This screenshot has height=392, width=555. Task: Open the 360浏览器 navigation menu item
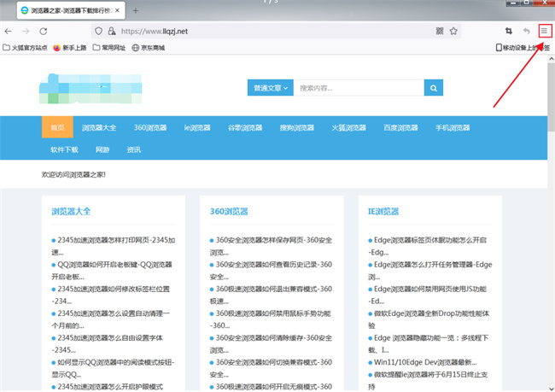[150, 127]
